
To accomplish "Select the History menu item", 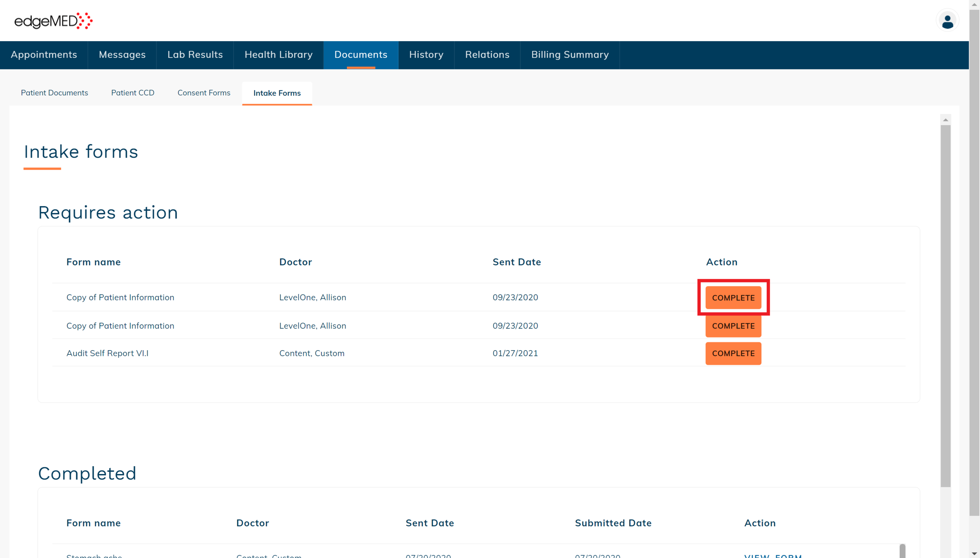I will pos(426,55).
